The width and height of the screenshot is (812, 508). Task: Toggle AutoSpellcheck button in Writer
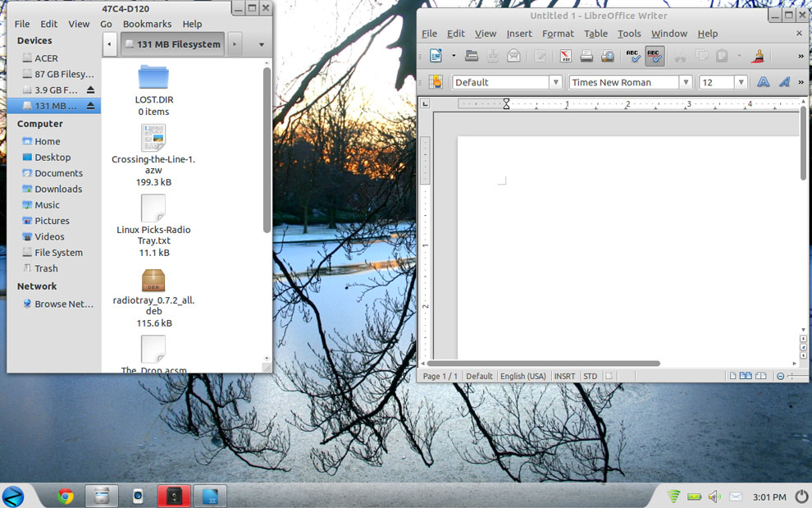coord(655,56)
